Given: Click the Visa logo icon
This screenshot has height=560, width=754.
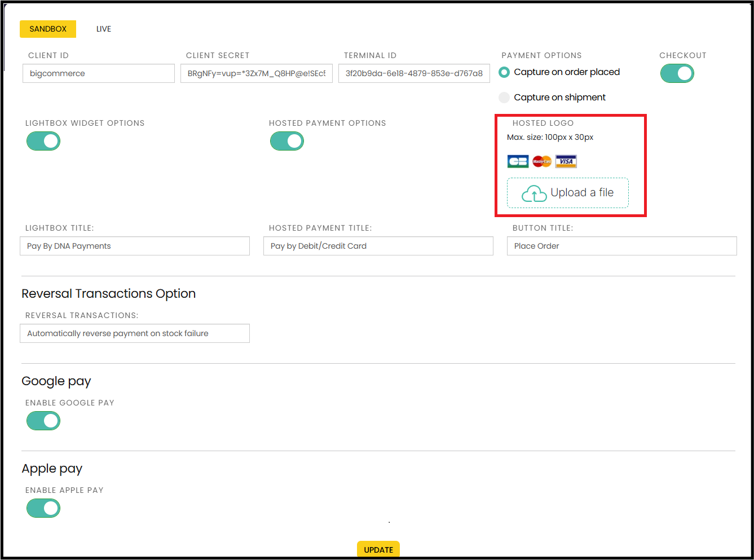Looking at the screenshot, I should tap(566, 162).
